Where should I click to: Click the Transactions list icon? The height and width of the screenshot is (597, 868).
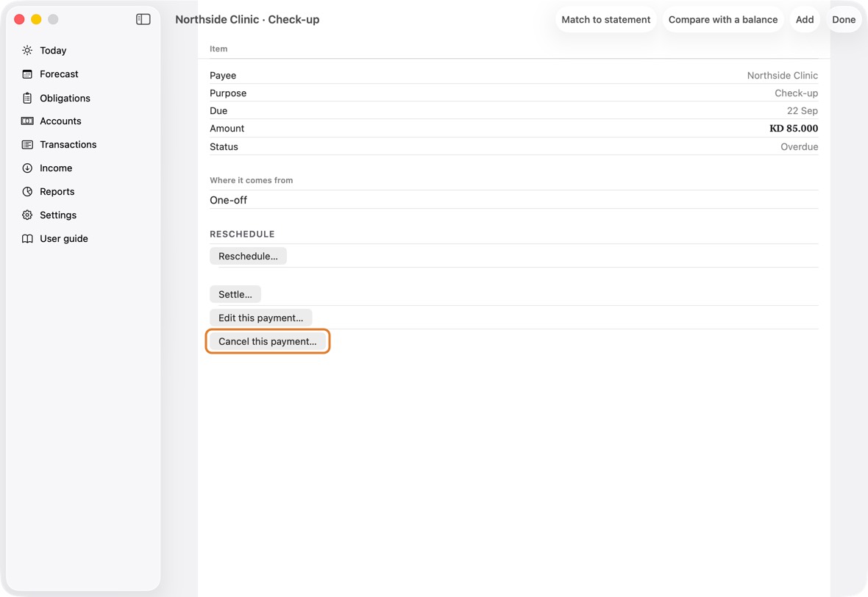27,144
